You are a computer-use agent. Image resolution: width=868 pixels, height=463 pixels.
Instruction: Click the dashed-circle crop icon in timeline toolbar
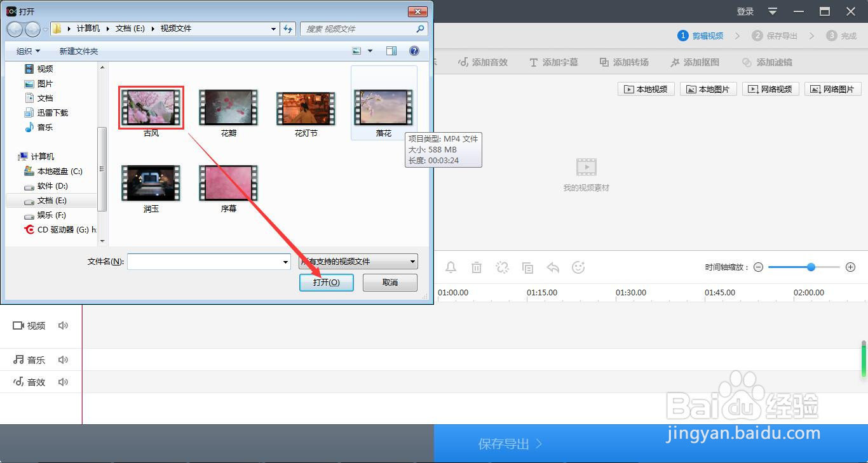tap(502, 267)
